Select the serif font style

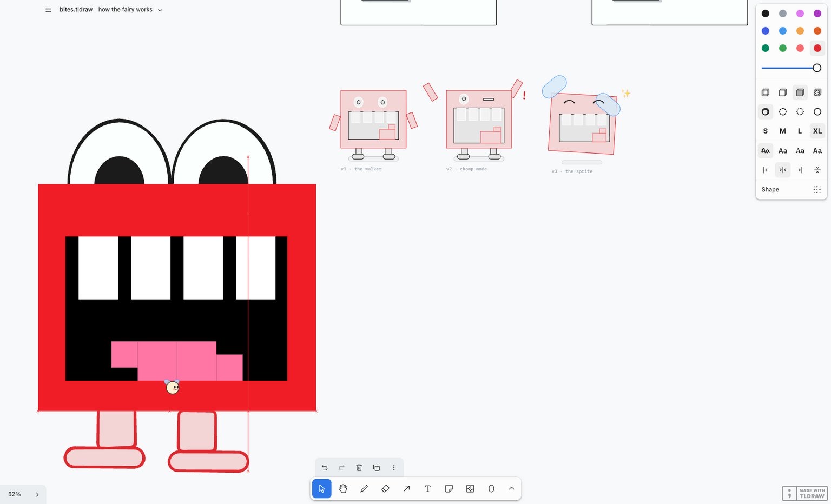pyautogui.click(x=800, y=151)
